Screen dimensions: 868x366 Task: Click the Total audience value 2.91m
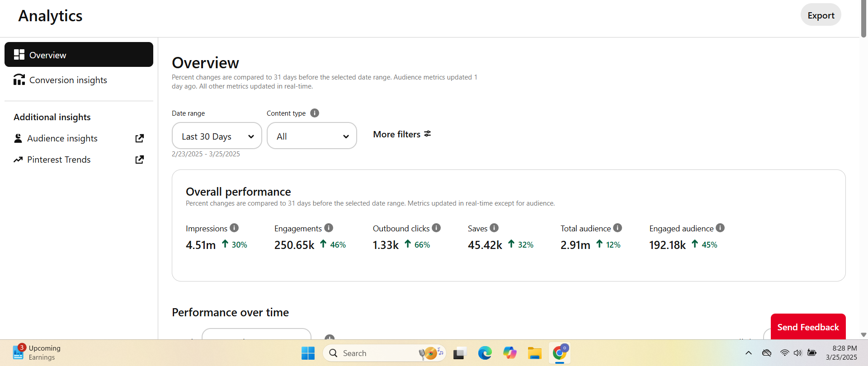click(576, 245)
